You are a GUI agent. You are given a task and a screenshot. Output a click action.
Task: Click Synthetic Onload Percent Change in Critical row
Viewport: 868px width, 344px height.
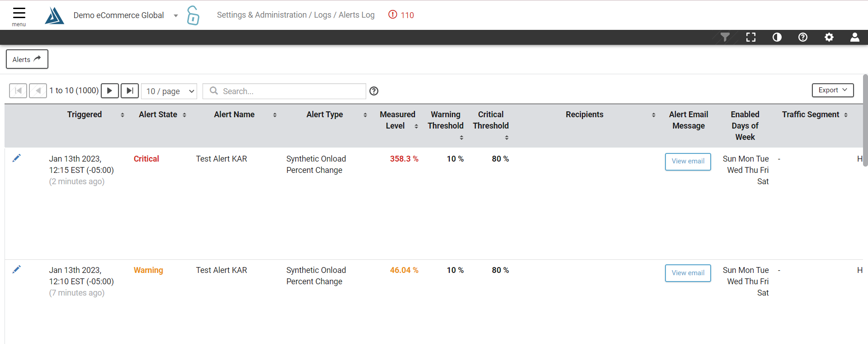[x=316, y=164]
